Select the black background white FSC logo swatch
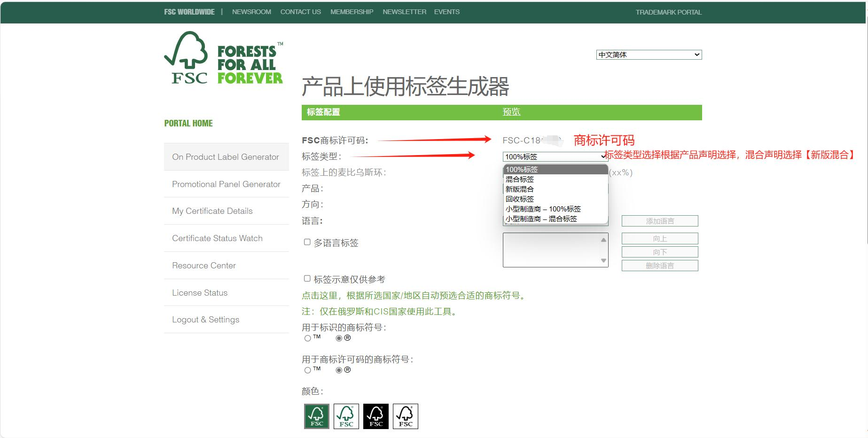Viewport: 868px width, 438px height. pyautogui.click(x=376, y=416)
